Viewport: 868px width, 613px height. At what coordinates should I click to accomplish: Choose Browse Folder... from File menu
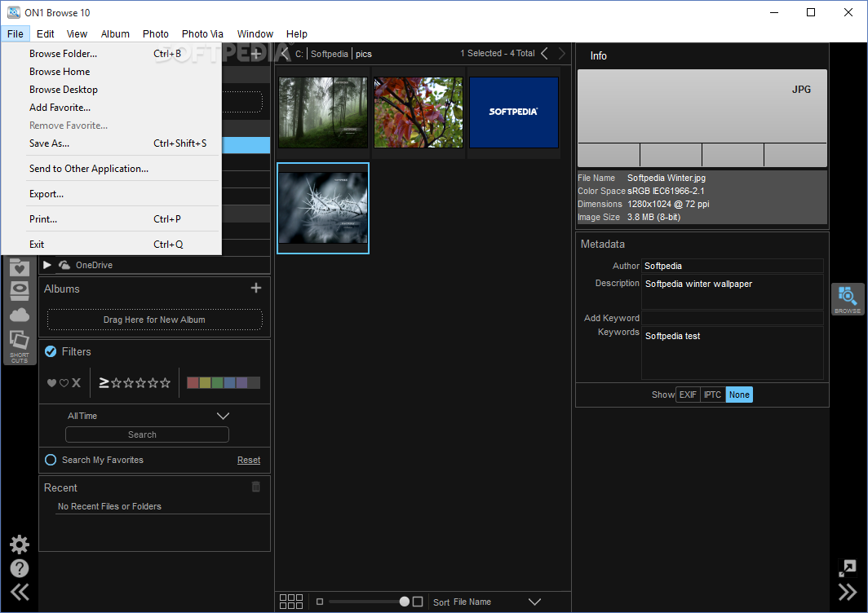pyautogui.click(x=112, y=54)
